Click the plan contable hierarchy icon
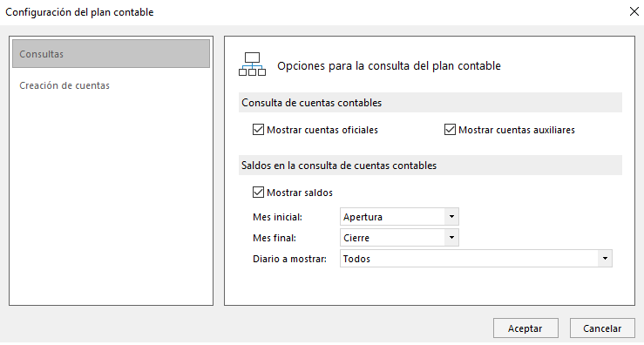This screenshot has width=644, height=345. [x=252, y=64]
